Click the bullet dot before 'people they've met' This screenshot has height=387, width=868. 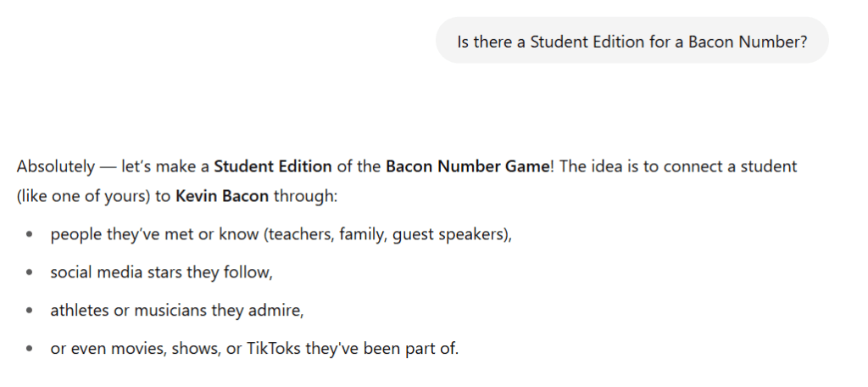(31, 235)
